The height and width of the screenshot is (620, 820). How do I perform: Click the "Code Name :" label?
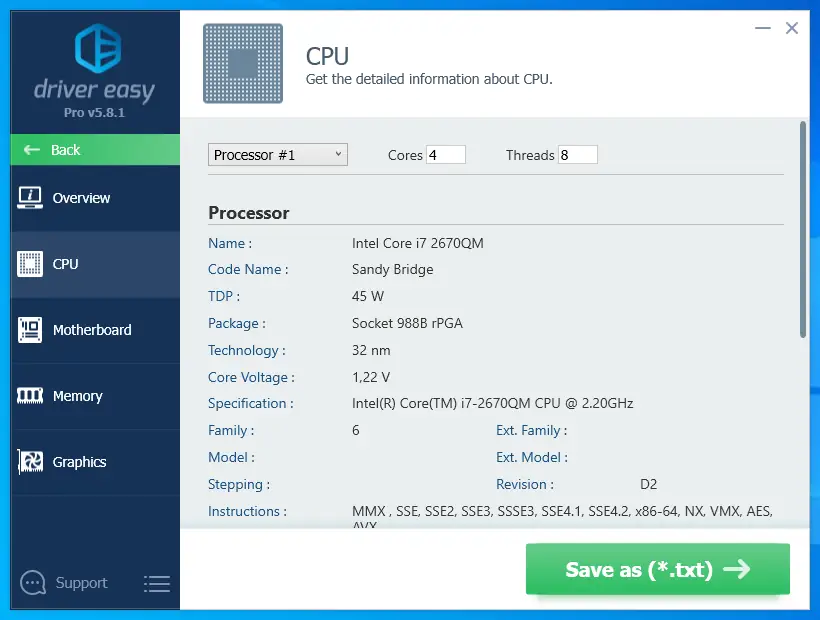click(x=248, y=269)
